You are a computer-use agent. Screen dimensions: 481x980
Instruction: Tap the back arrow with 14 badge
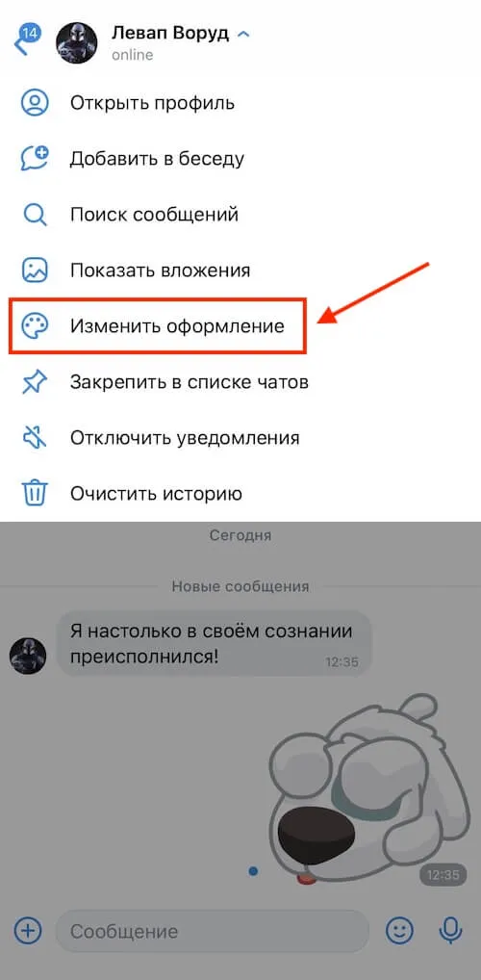click(27, 40)
